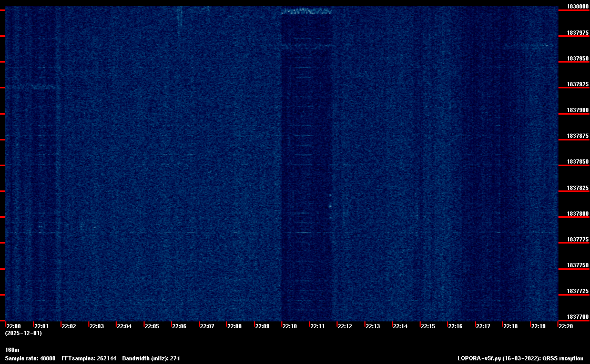
Task: Click the 22:14 time axis label
Action: (400, 326)
